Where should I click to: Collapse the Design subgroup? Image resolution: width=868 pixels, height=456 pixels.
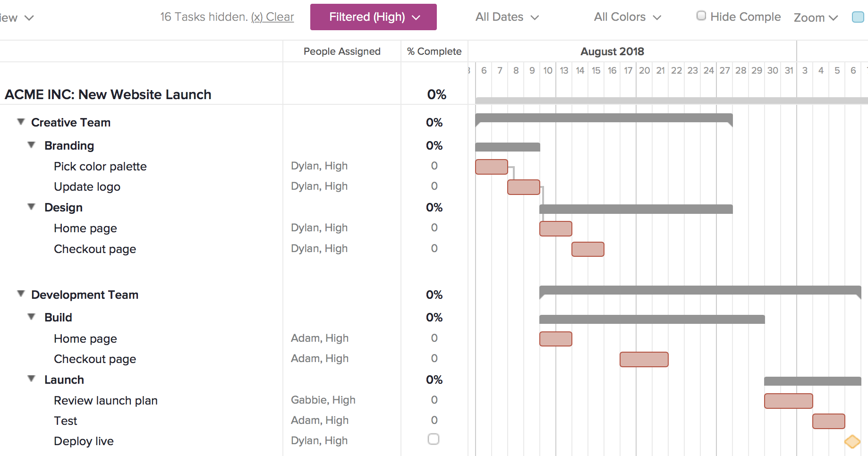coord(31,206)
